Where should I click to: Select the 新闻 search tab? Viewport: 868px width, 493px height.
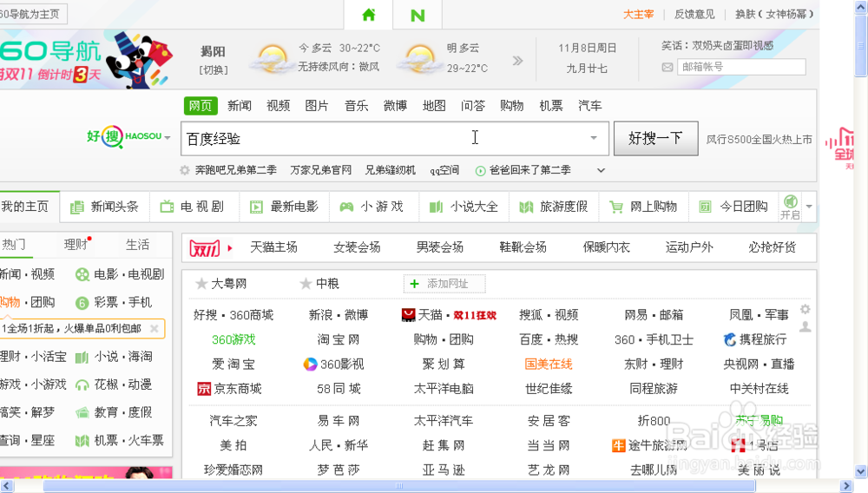pyautogui.click(x=240, y=106)
